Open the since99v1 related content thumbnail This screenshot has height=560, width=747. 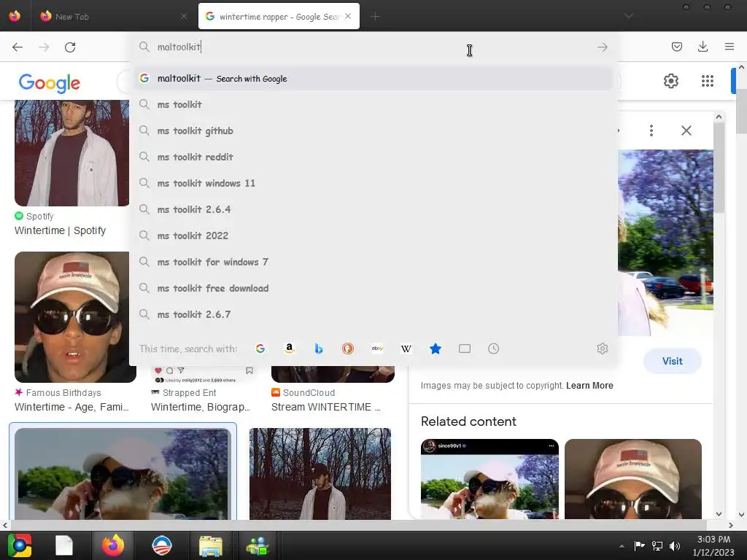pos(489,478)
